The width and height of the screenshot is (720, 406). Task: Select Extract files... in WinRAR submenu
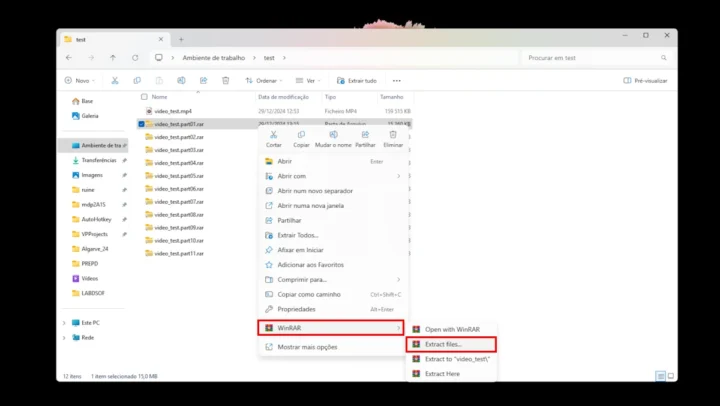[451, 344]
